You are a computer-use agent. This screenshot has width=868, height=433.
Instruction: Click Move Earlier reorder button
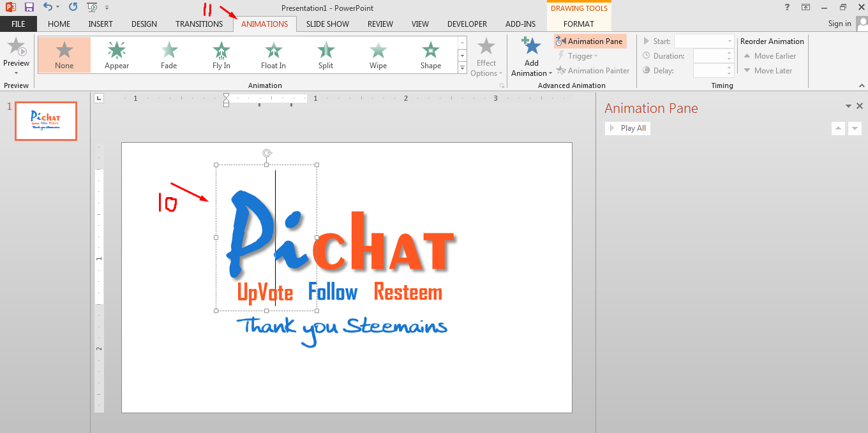[770, 56]
